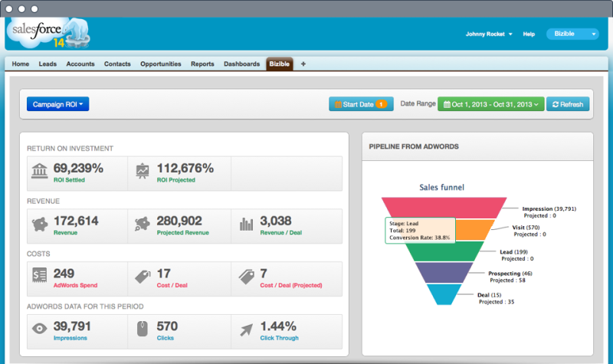The image size is (613, 364).
Task: Click the green Lead funnel segment
Action: (x=444, y=251)
